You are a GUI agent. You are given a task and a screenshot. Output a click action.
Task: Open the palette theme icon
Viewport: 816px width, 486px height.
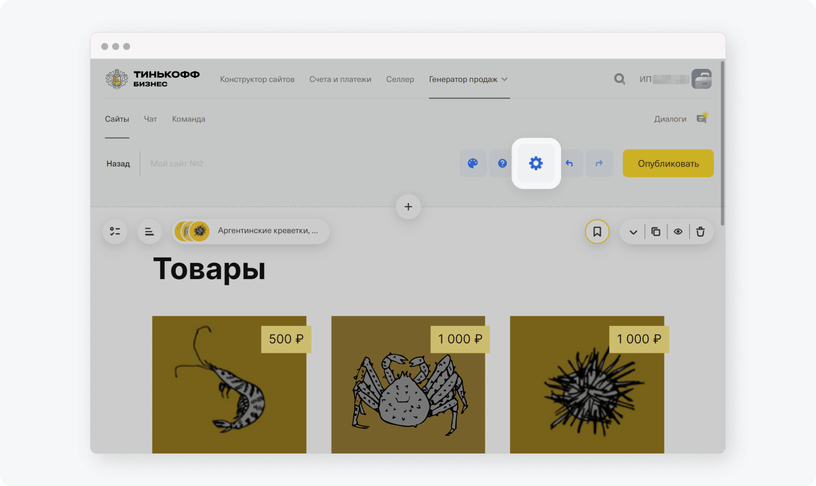pyautogui.click(x=473, y=163)
